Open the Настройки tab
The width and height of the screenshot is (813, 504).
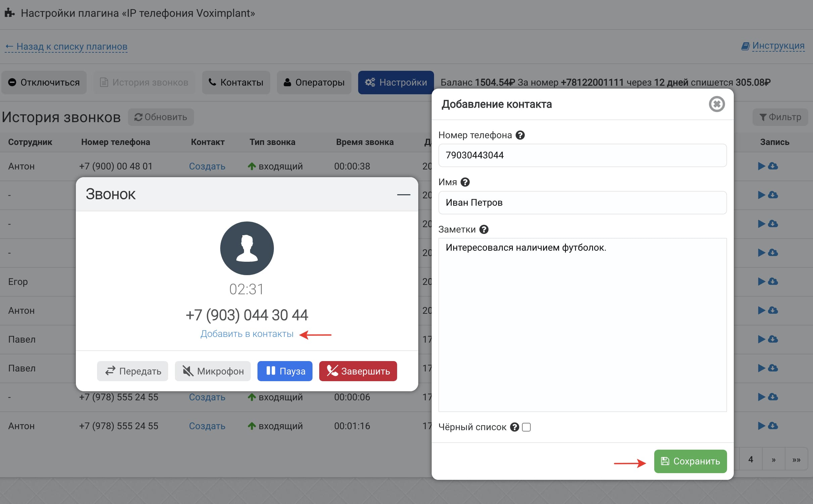396,83
